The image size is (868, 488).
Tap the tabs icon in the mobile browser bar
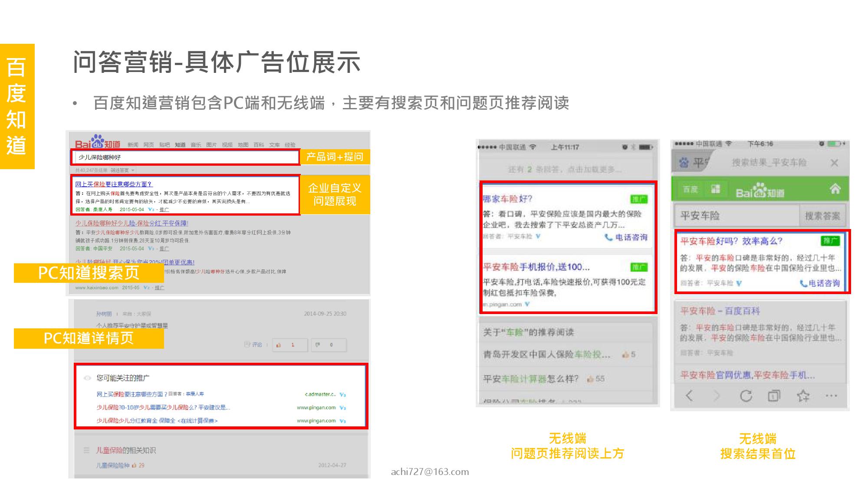(774, 396)
